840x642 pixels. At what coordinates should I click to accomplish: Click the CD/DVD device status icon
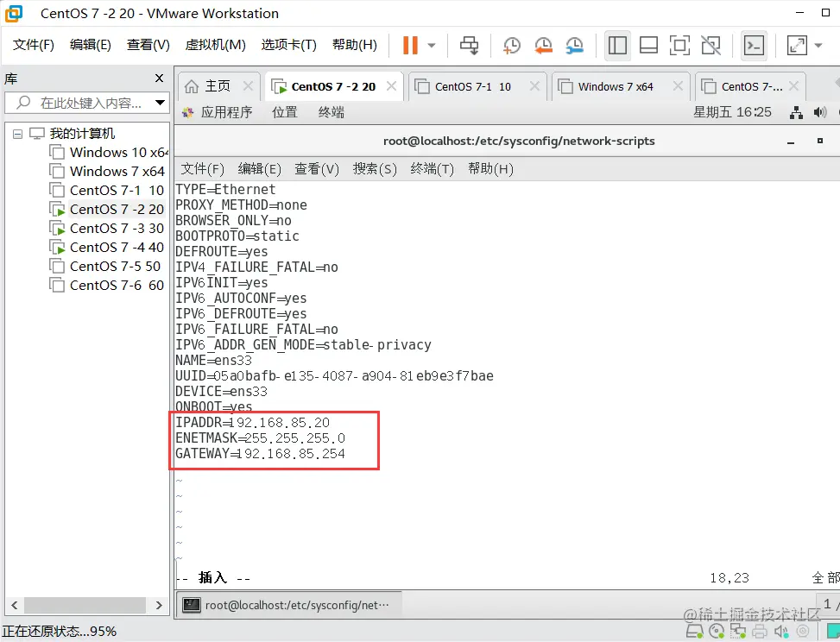point(717,632)
